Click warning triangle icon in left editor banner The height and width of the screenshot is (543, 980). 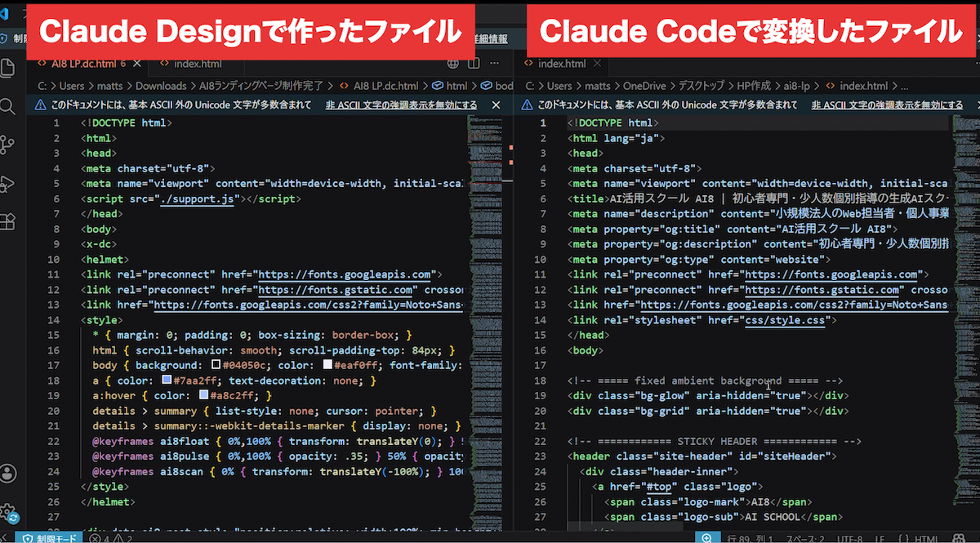[41, 105]
